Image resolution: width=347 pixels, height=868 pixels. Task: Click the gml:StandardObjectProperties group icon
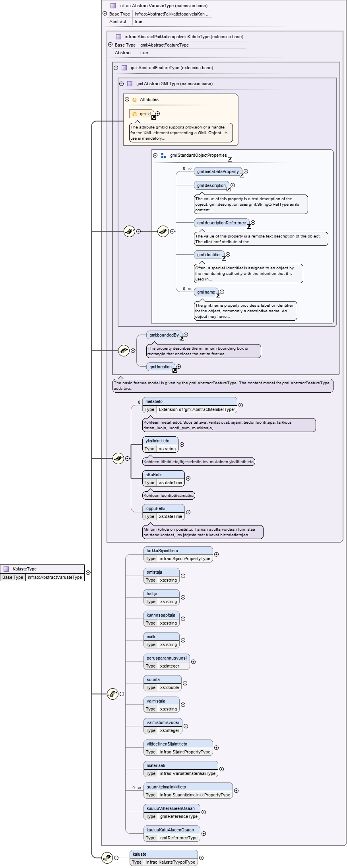(164, 156)
